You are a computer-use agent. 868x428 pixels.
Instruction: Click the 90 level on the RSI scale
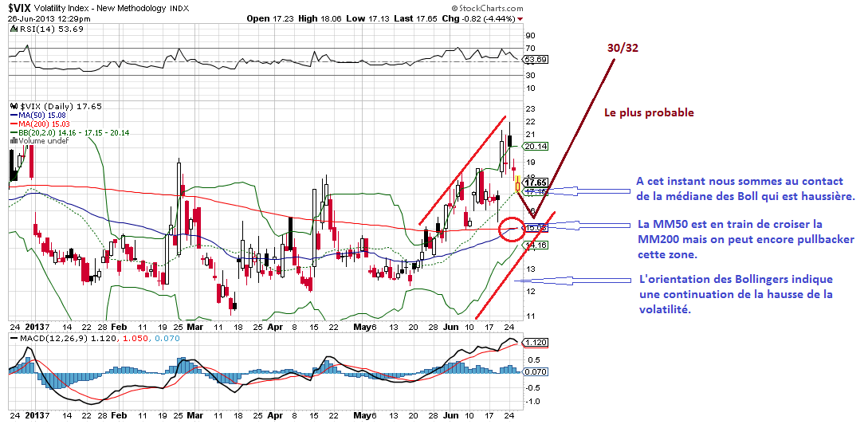[x=530, y=35]
